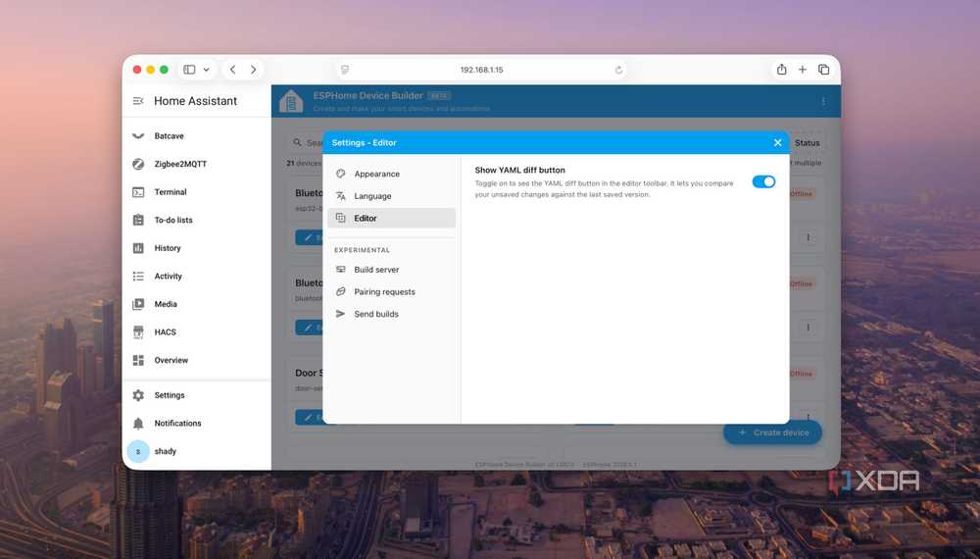The height and width of the screenshot is (559, 980).
Task: Open the Safari share menu
Action: coord(781,70)
